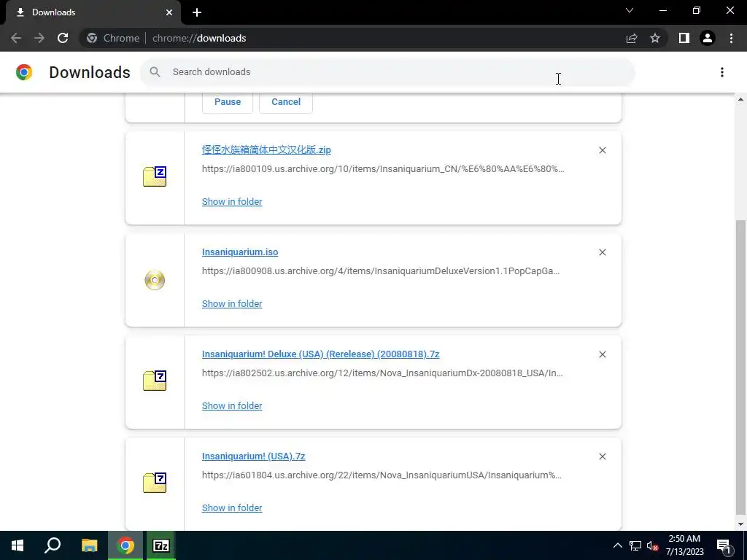Focus the Search downloads field

point(387,72)
